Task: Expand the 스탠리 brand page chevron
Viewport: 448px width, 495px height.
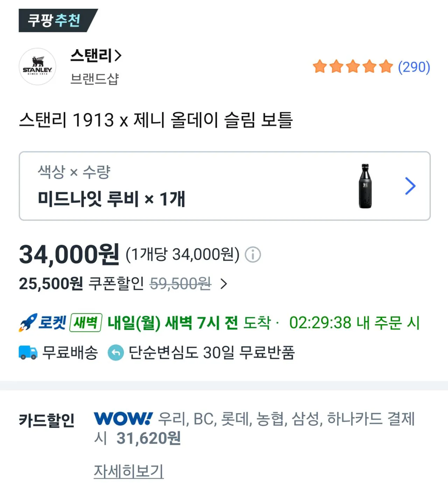Action: point(117,55)
